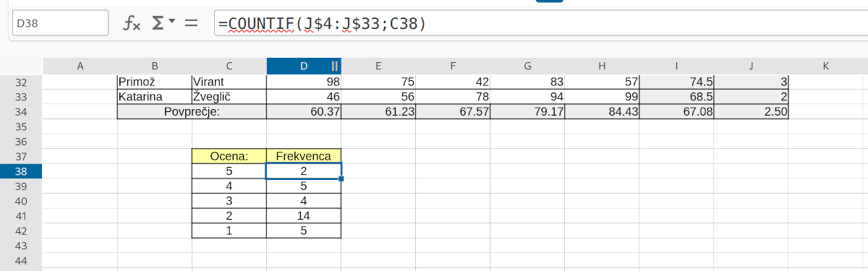Click the Povprečje: merged cell
Image resolution: width=868 pixels, height=271 pixels.
(192, 111)
